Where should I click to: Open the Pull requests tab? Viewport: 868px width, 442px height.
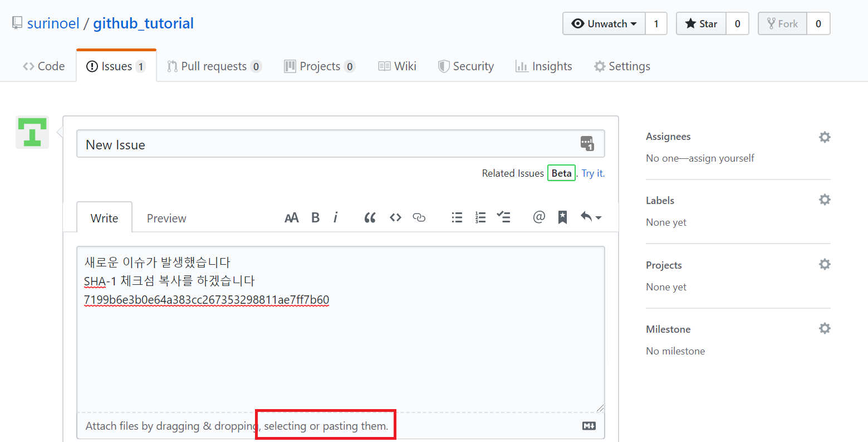[x=214, y=66]
